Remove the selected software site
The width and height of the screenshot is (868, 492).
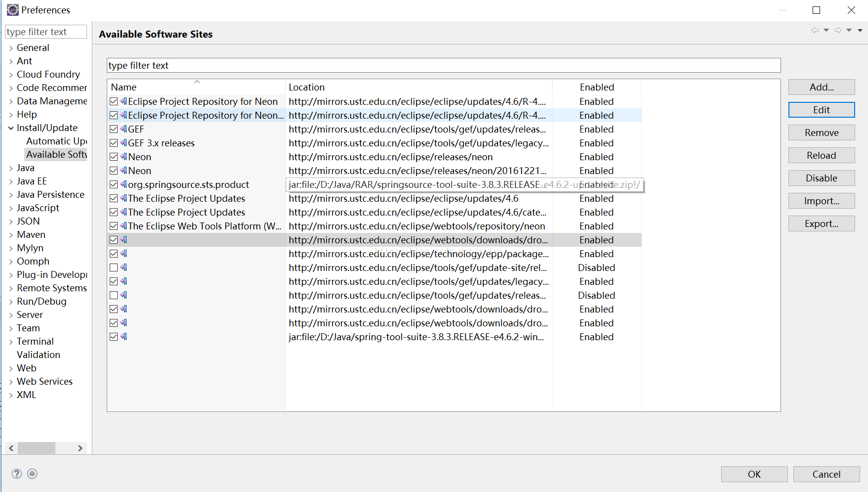click(x=822, y=133)
